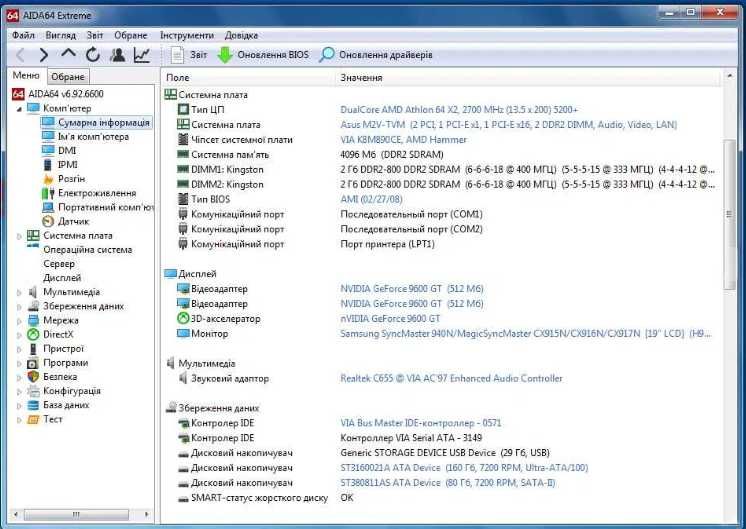Switch to the Обране tab in sidebar
This screenshot has width=746, height=529.
click(68, 77)
